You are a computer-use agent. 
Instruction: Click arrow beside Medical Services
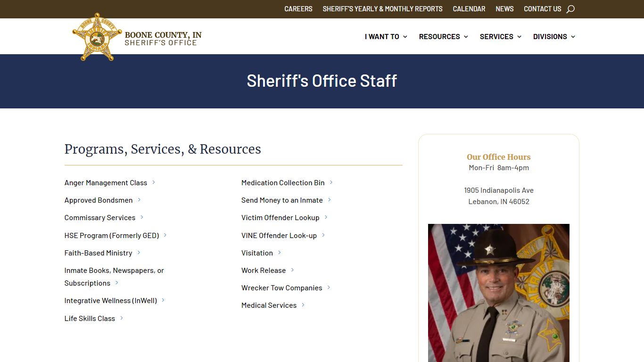pos(303,305)
